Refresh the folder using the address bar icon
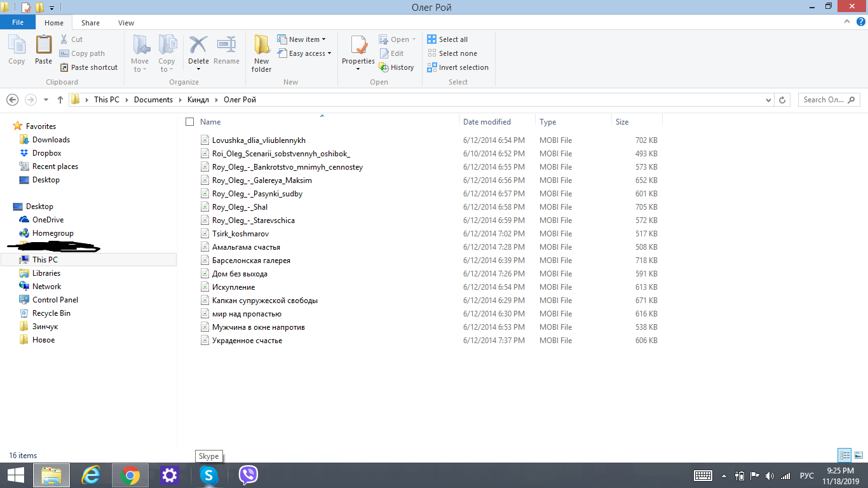 click(783, 100)
